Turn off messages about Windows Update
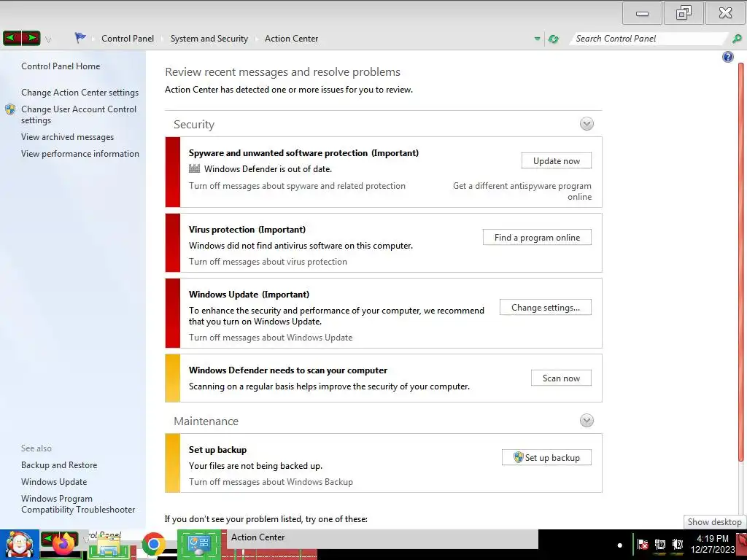 271,337
